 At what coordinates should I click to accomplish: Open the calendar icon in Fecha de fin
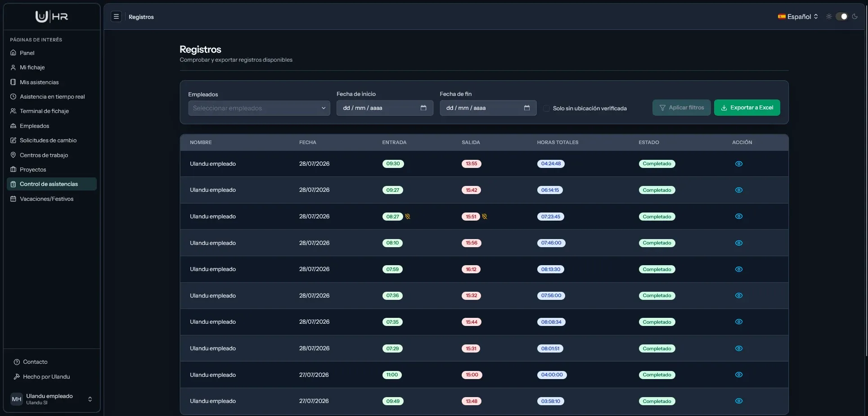[x=527, y=108]
